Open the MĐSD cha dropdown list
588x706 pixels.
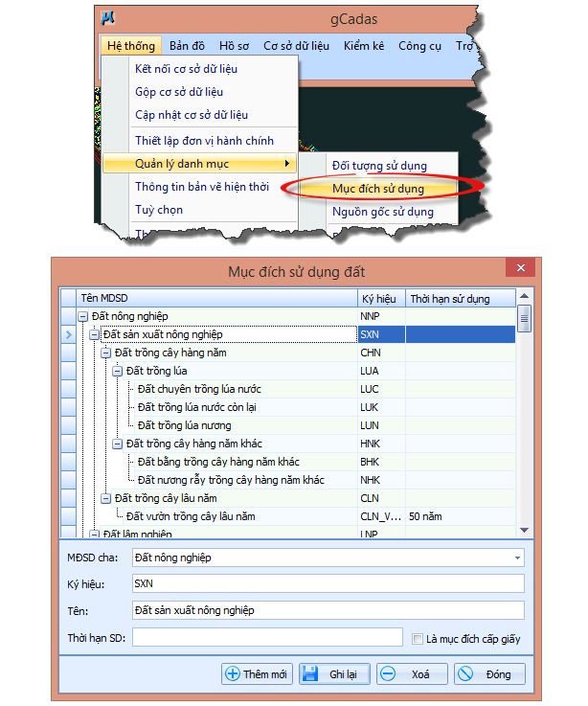coord(518,558)
